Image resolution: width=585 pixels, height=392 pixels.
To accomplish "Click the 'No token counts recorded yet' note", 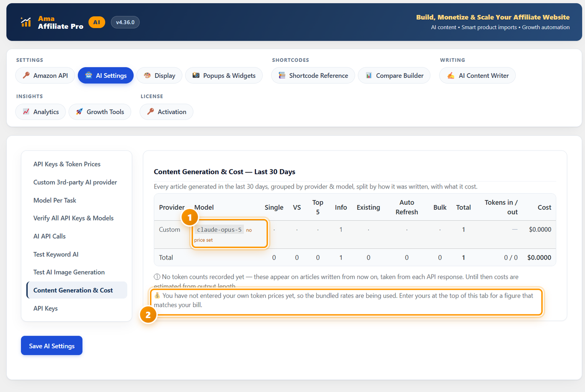I will coord(336,281).
